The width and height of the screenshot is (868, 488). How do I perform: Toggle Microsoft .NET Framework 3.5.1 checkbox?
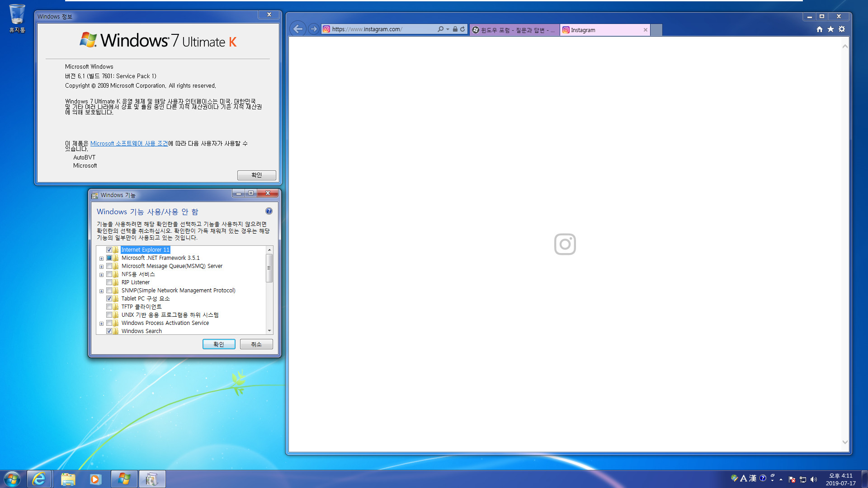[x=109, y=258]
